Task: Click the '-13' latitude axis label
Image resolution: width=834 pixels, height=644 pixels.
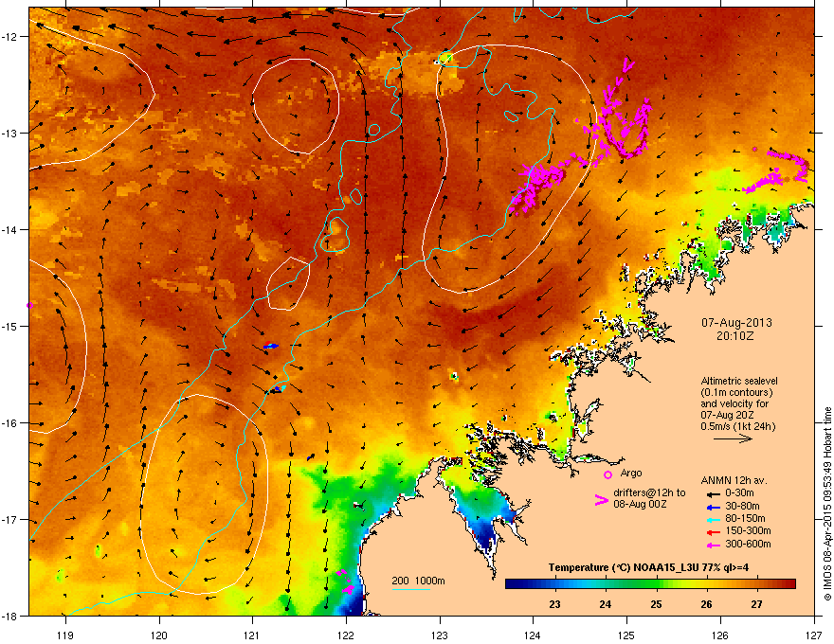Action: (9, 134)
